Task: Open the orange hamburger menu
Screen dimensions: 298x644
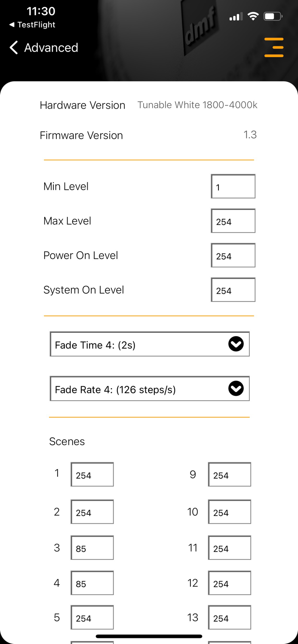Action: 274,47
